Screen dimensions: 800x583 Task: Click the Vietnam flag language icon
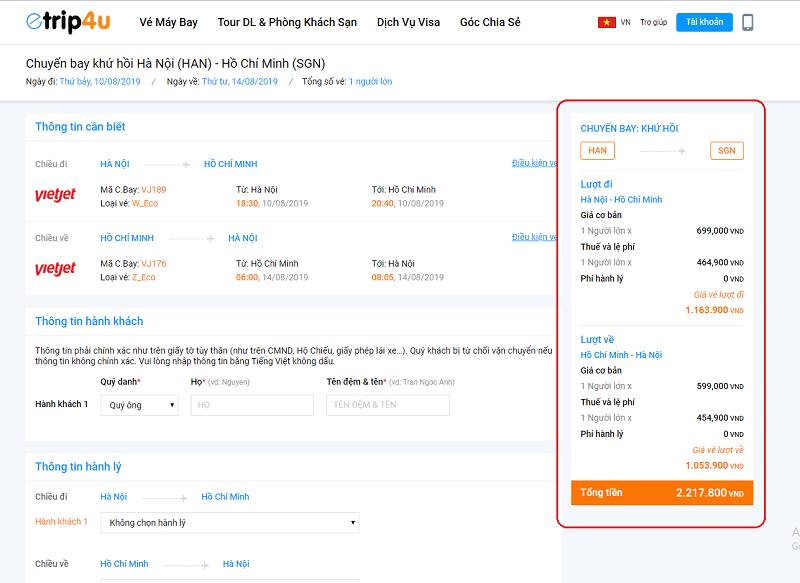(x=606, y=22)
